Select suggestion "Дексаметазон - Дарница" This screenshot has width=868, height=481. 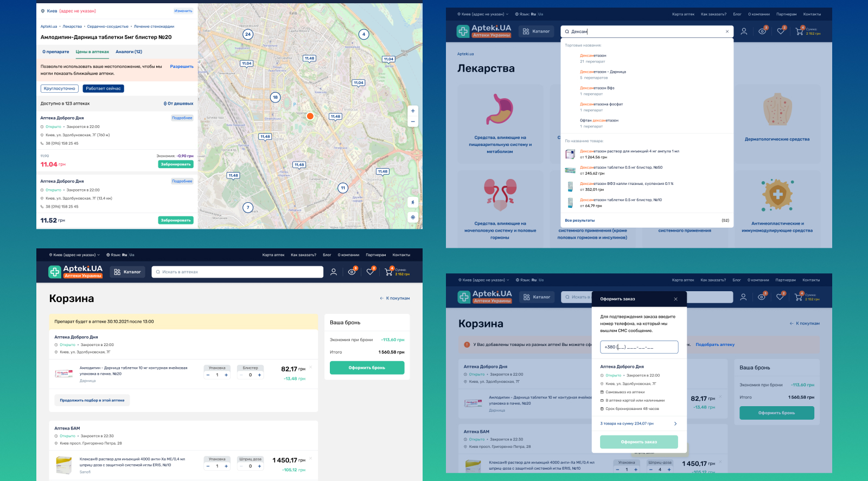(603, 72)
